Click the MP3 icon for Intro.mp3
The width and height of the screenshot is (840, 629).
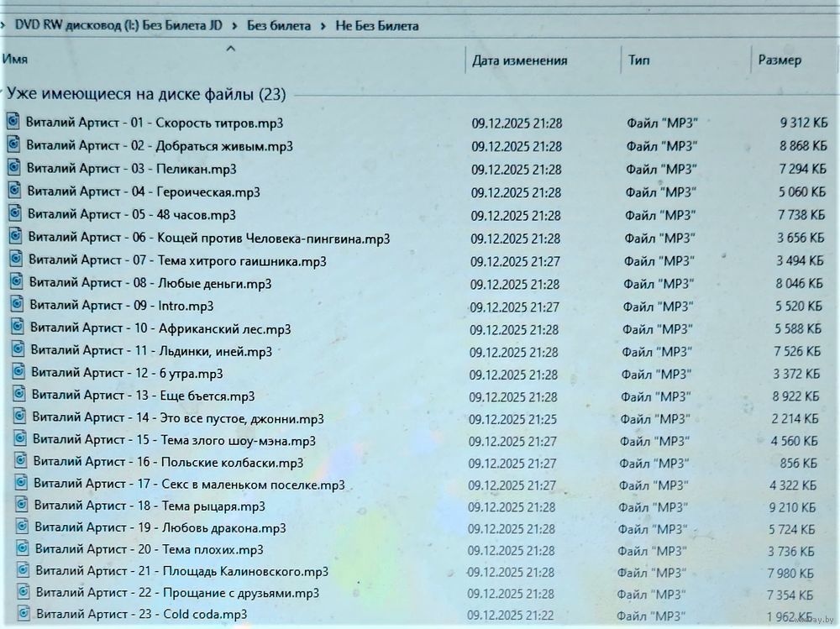(18, 304)
